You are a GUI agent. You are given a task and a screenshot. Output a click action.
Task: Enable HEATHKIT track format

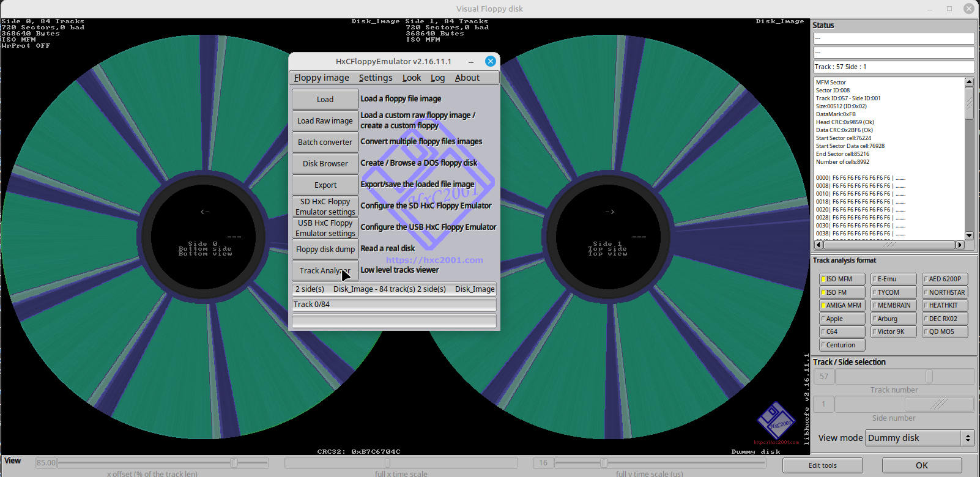click(x=945, y=305)
